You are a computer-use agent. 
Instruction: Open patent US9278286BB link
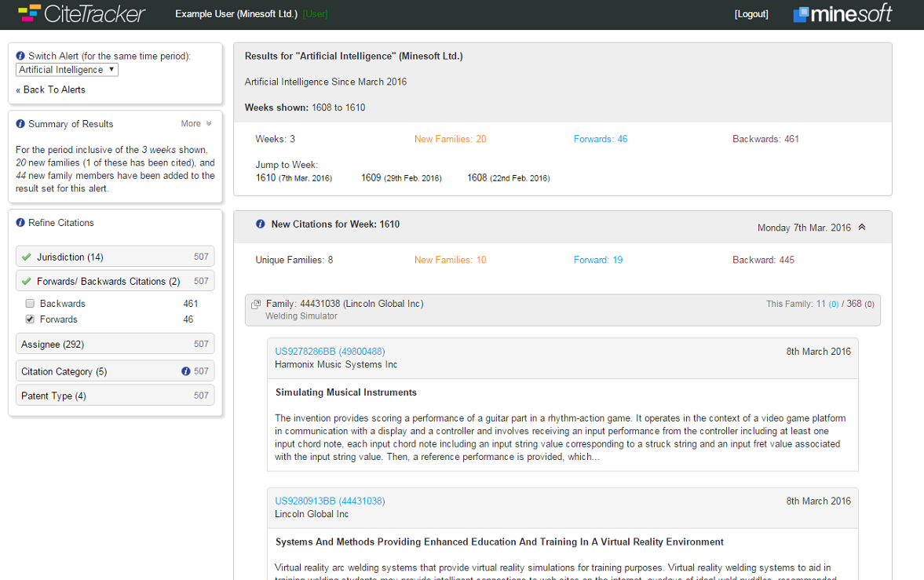pos(330,352)
